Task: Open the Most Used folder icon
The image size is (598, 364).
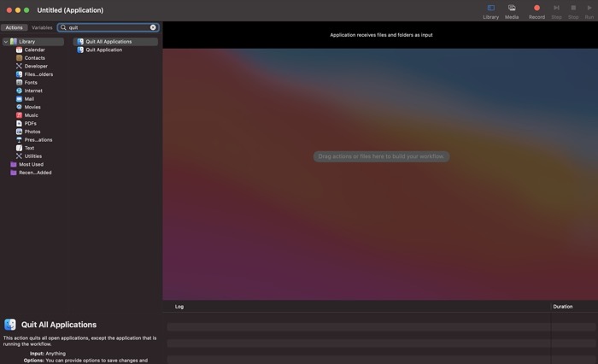Action: [14, 164]
